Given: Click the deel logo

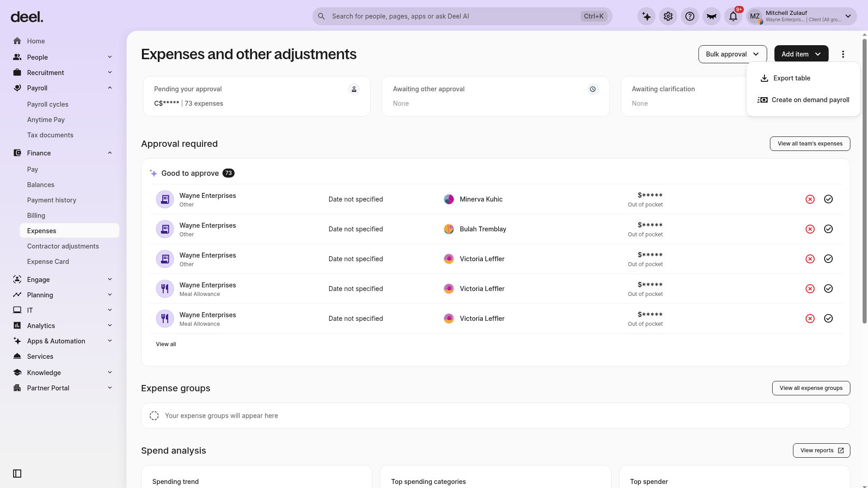Looking at the screenshot, I should coord(27,17).
